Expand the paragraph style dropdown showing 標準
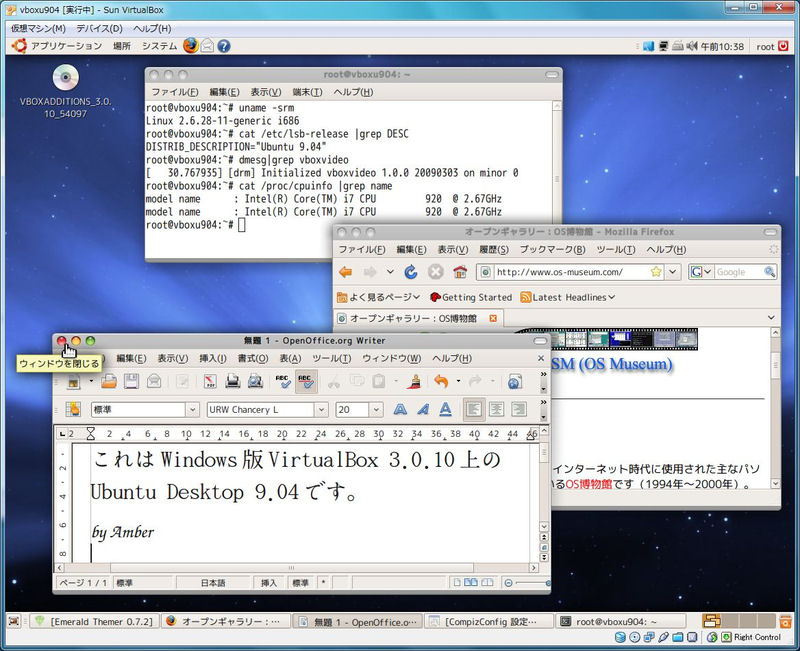This screenshot has width=800, height=651. click(192, 410)
